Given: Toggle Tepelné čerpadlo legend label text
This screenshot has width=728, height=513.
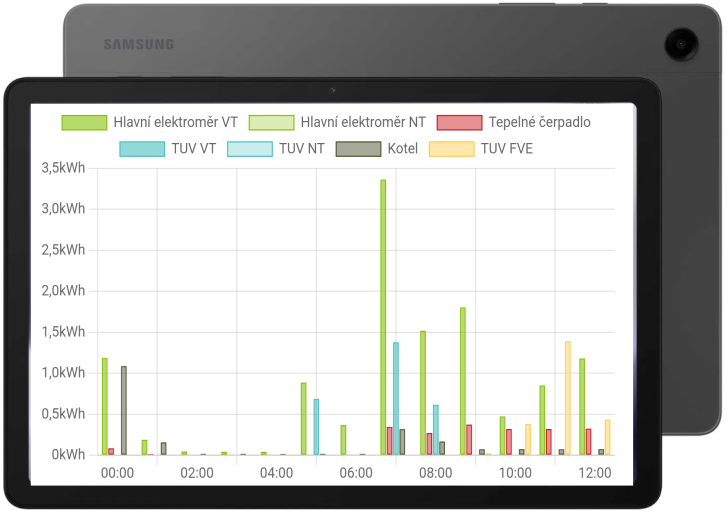Looking at the screenshot, I should point(539,122).
